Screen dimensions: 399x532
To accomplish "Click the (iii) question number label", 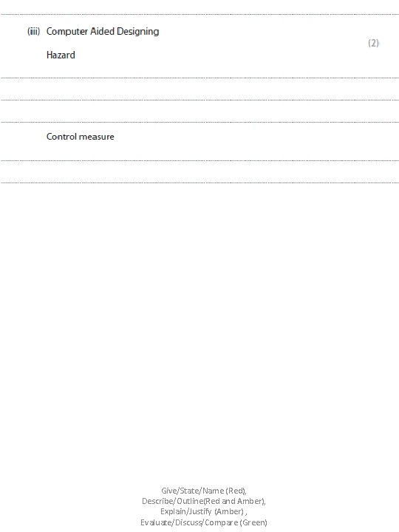I will 33,32.
